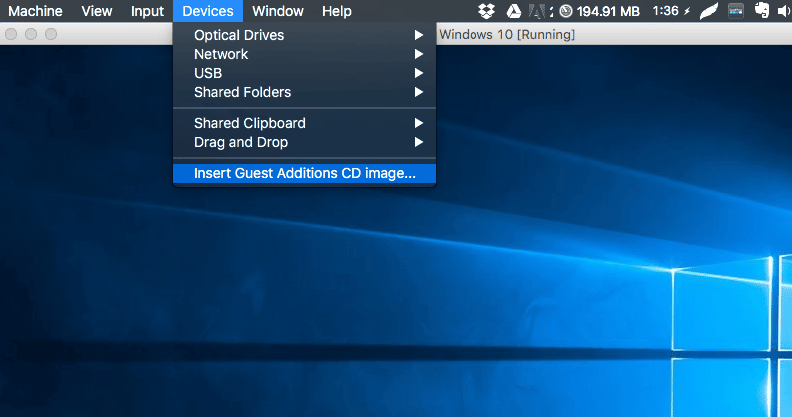Image resolution: width=792 pixels, height=417 pixels.
Task: Select Drag and Drop menu entry
Action: (x=305, y=142)
